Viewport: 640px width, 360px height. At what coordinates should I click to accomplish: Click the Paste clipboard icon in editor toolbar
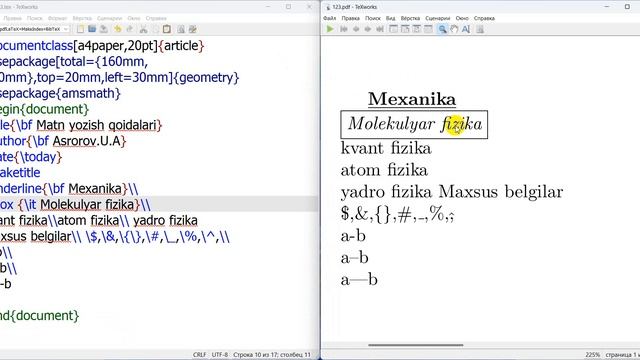point(167,29)
